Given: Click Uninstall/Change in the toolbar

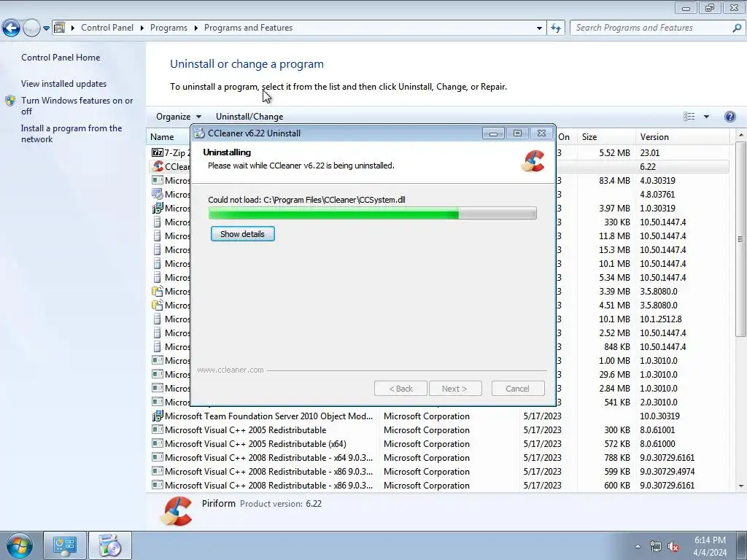Looking at the screenshot, I should tap(249, 117).
